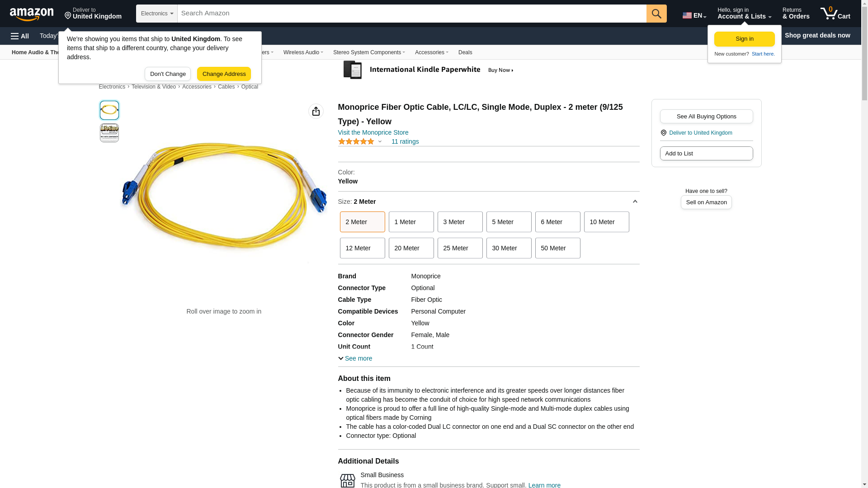
Task: Collapse the Size section chevron
Action: pyautogui.click(x=635, y=202)
